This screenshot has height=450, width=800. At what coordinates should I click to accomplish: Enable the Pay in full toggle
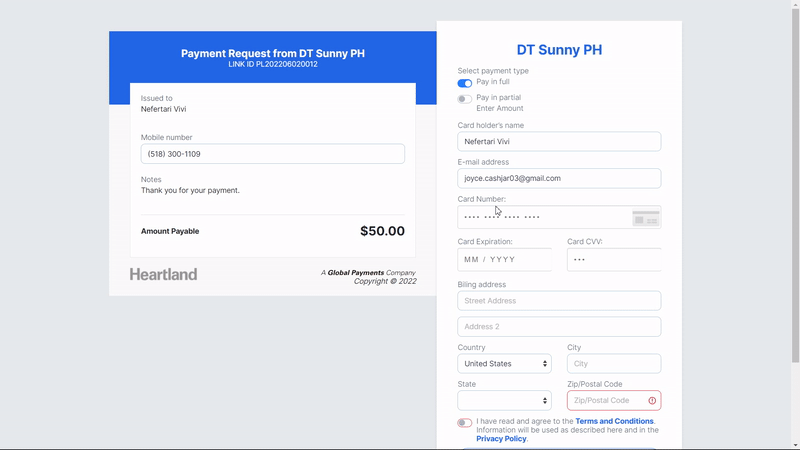(465, 83)
